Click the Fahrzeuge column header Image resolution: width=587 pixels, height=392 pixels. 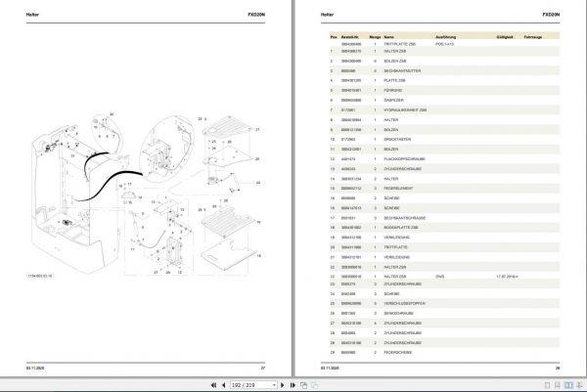[533, 37]
